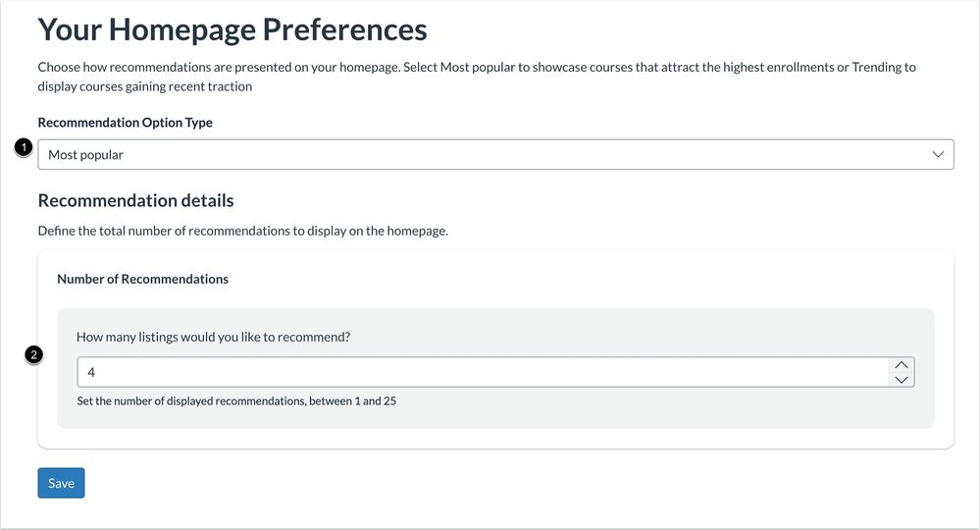The height and width of the screenshot is (530, 980).
Task: Click the intro paragraph about Most popular or Trending
Action: point(477,77)
